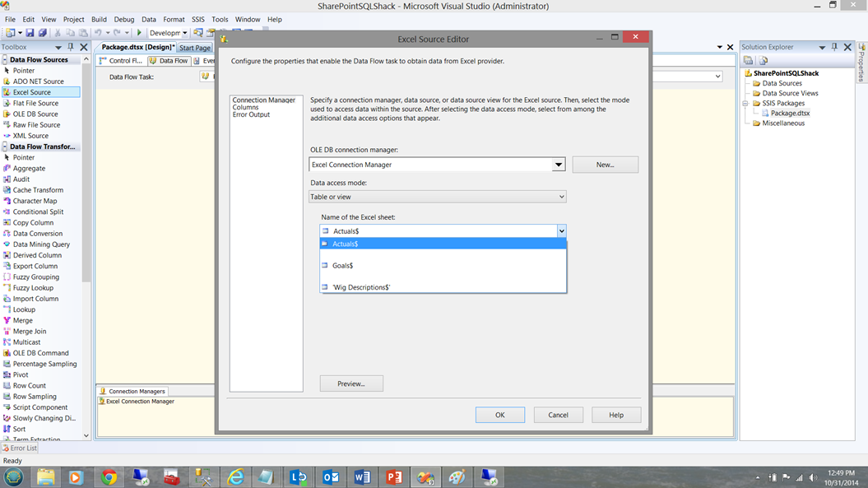The image size is (868, 488).
Task: Click the Help button in the dialog
Action: point(616,415)
